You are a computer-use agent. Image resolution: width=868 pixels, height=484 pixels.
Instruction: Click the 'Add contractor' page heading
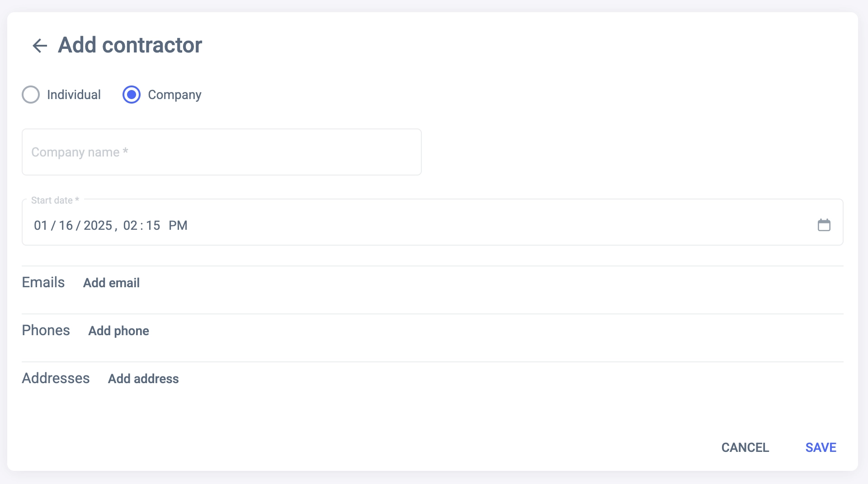tap(130, 45)
